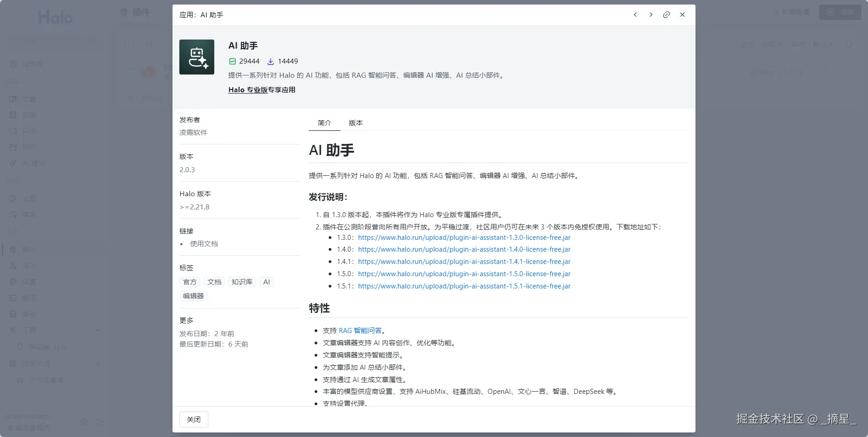Collapse the 应用市场 sidebar group chevron
The width and height of the screenshot is (868, 437).
tap(98, 363)
